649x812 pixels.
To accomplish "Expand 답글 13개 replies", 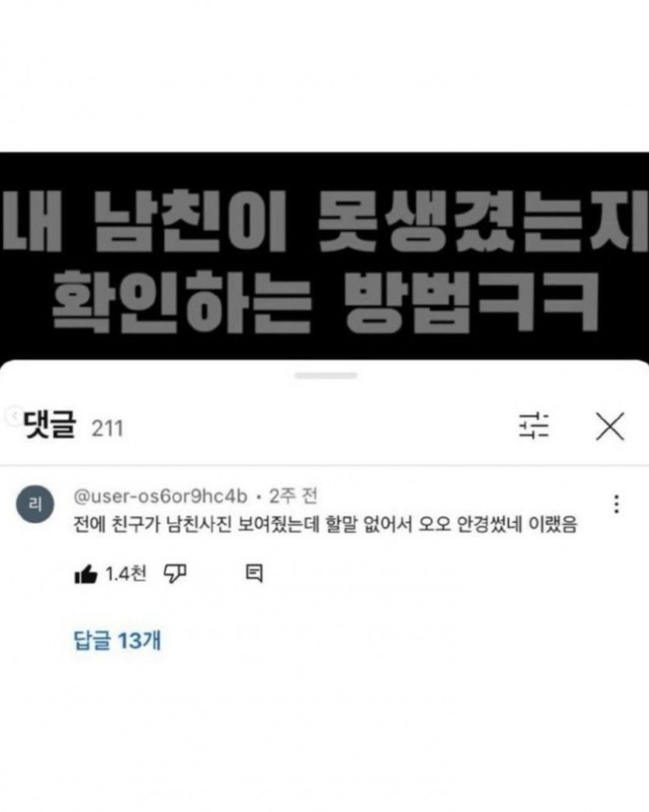I will click(117, 640).
